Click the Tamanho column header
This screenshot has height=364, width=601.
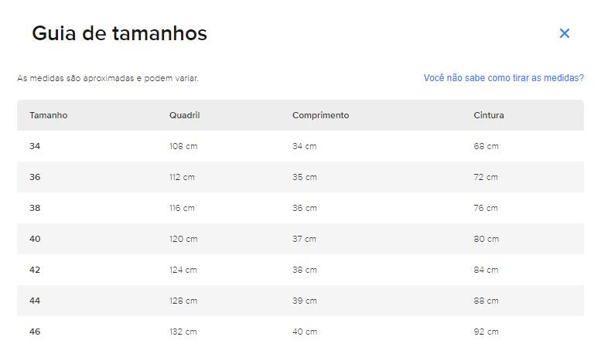click(48, 115)
